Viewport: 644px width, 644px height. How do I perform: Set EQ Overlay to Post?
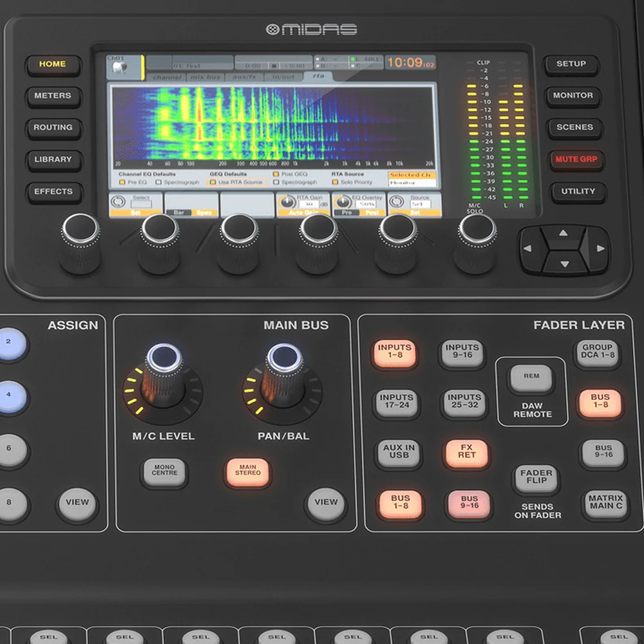point(372,213)
